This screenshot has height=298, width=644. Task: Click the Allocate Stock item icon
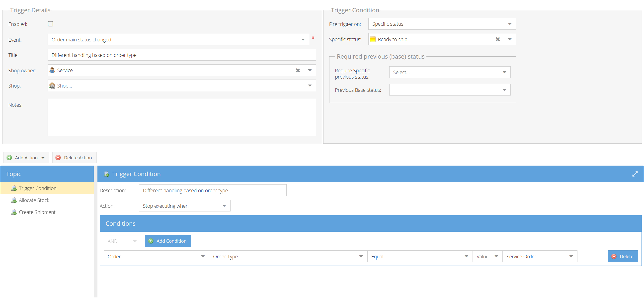pos(14,200)
